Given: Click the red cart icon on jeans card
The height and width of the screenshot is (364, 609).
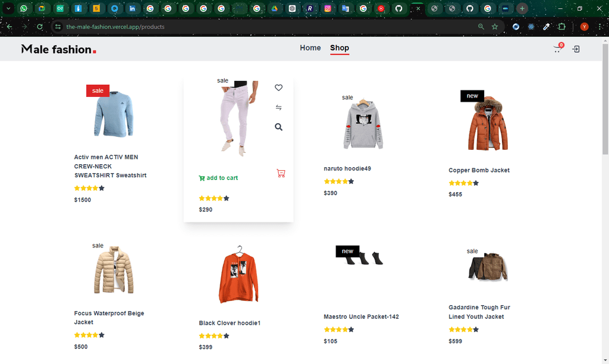Looking at the screenshot, I should point(281,173).
